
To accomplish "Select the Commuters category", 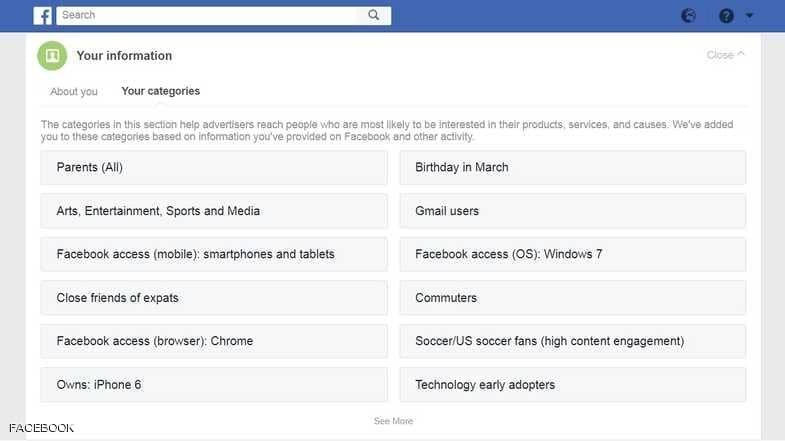I will (572, 298).
